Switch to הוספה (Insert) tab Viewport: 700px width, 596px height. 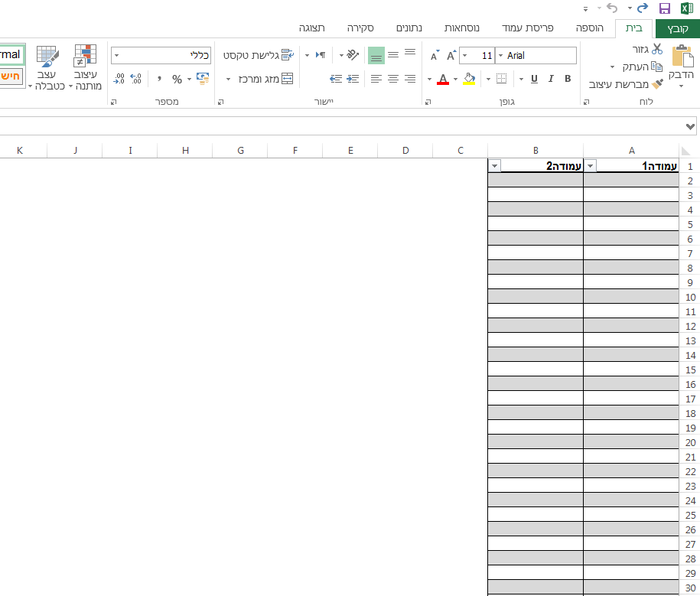[x=589, y=28]
